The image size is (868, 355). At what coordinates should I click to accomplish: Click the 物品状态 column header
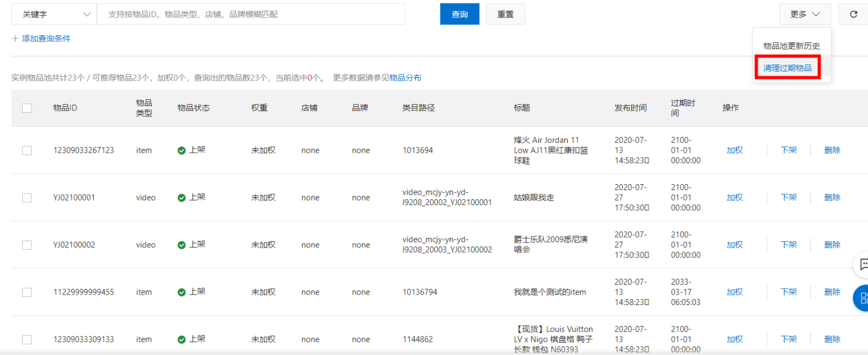click(194, 108)
